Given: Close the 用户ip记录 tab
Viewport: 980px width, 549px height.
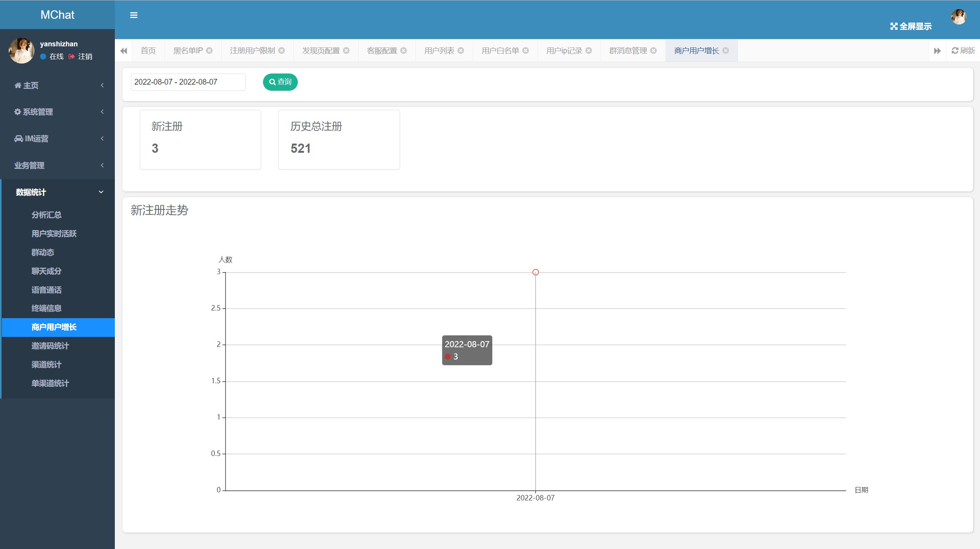Looking at the screenshot, I should 589,51.
